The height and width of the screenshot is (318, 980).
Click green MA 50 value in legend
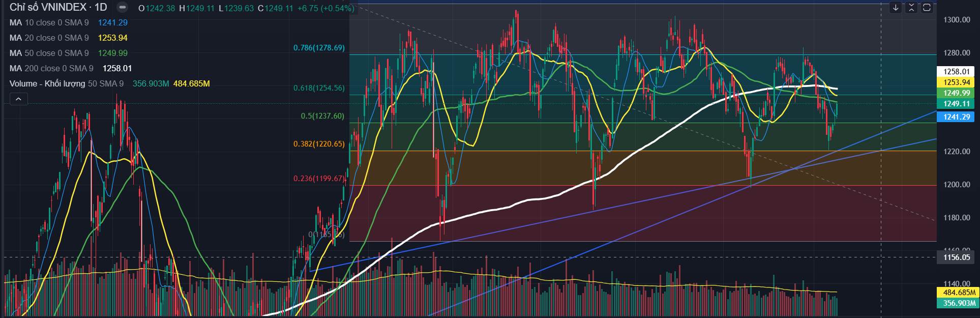[x=112, y=53]
